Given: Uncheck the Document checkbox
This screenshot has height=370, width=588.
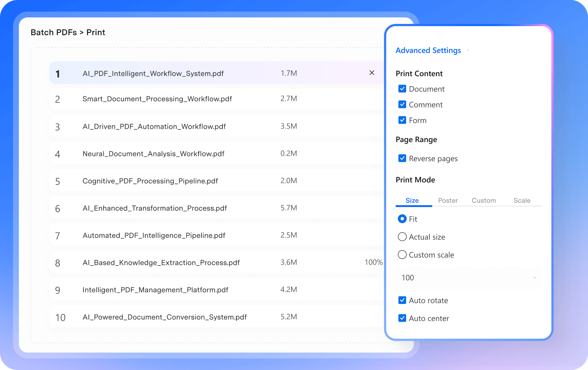Looking at the screenshot, I should (x=402, y=89).
